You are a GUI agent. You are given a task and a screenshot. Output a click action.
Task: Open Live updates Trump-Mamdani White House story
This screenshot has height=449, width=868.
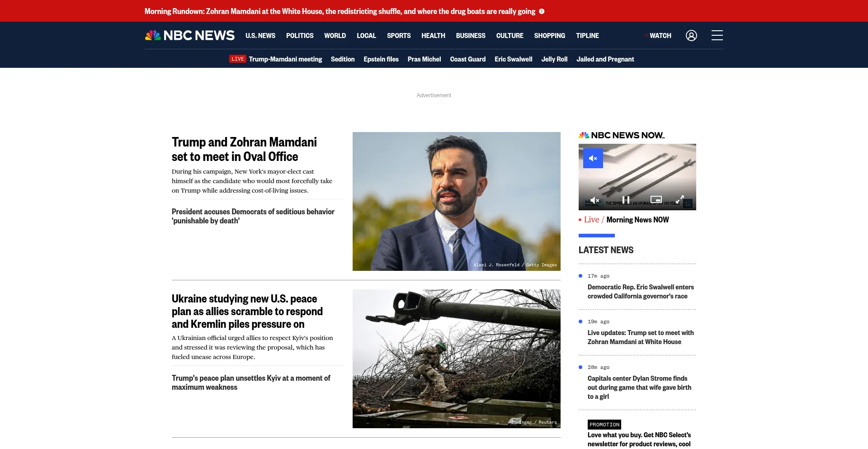(641, 337)
